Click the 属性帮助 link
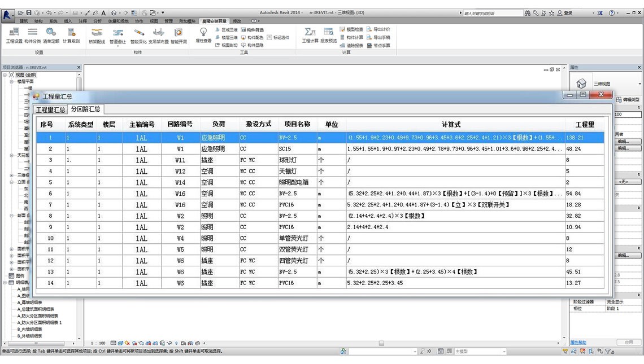Viewport: 644px width, 364px height. tap(578, 343)
